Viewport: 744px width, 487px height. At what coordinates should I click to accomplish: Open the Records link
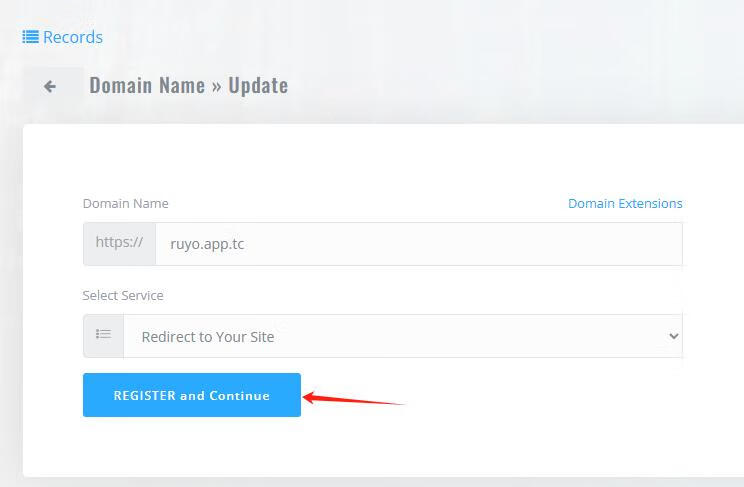[72, 37]
